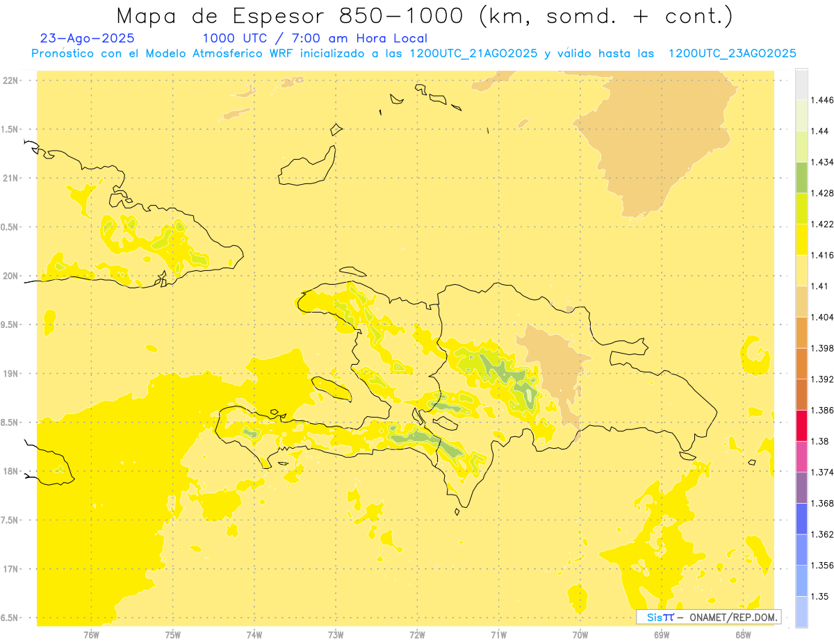Viewport: 834px width, 644px height.
Task: Click the 1.386 colorbar value
Action: pyautogui.click(x=821, y=410)
